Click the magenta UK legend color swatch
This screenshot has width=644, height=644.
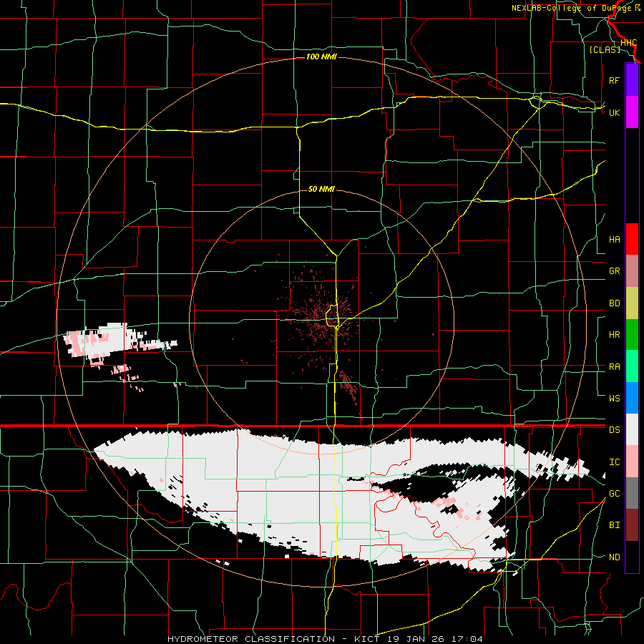[x=632, y=112]
